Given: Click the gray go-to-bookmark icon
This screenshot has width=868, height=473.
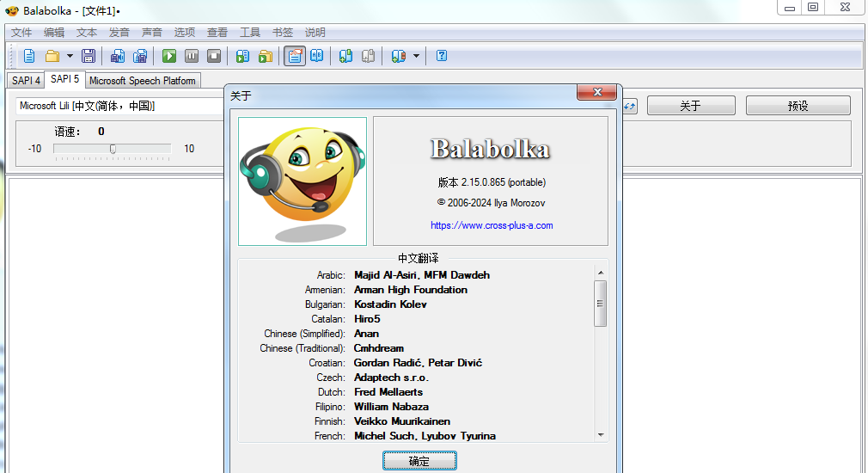Looking at the screenshot, I should tap(368, 56).
